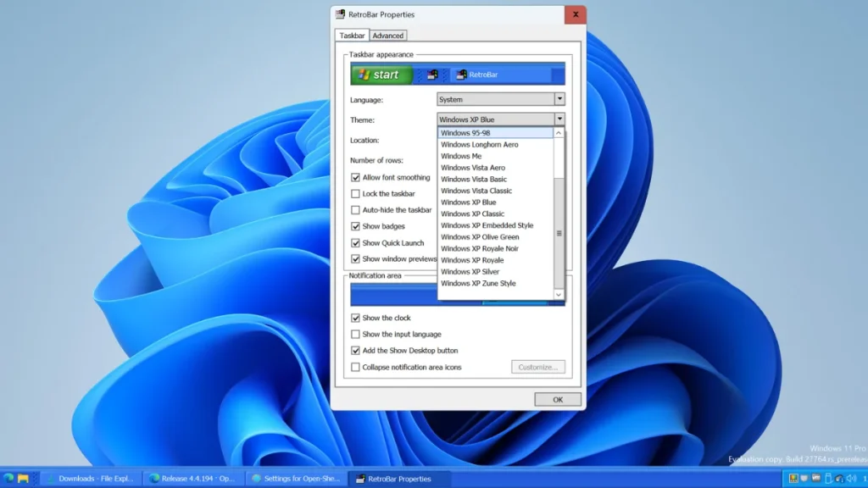The height and width of the screenshot is (488, 868).
Task: Uncheck Show Quick Launch
Action: pos(355,243)
